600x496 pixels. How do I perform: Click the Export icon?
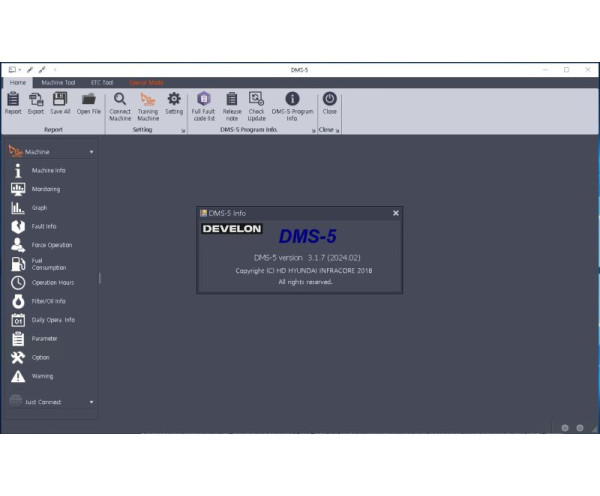pyautogui.click(x=36, y=103)
